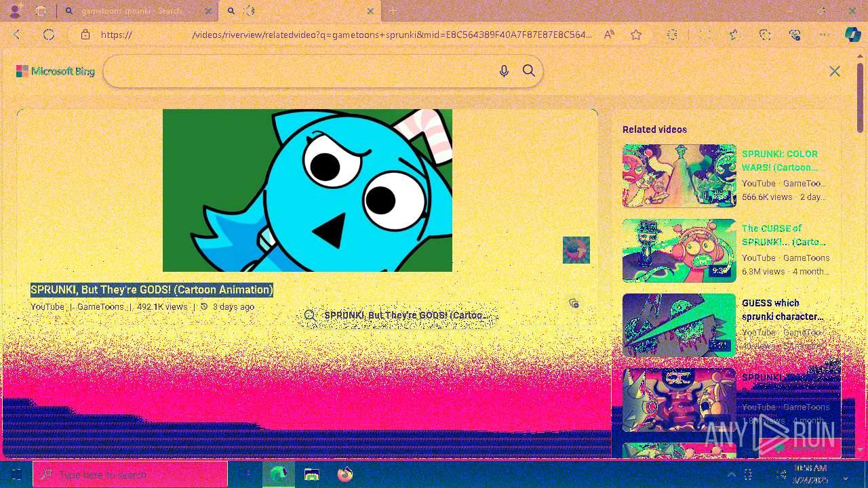Screen dimensions: 868x488
Task: Open the split screen icon
Action: click(705, 35)
